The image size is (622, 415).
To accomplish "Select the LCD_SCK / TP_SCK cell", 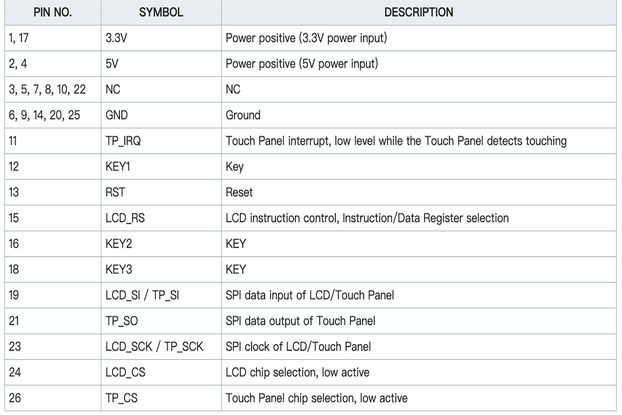I will pyautogui.click(x=161, y=347).
